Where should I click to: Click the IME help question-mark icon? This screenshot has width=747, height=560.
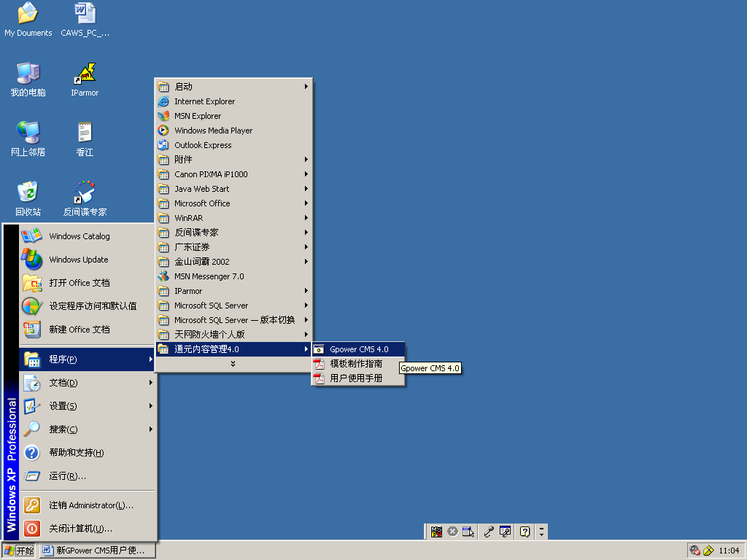click(523, 532)
